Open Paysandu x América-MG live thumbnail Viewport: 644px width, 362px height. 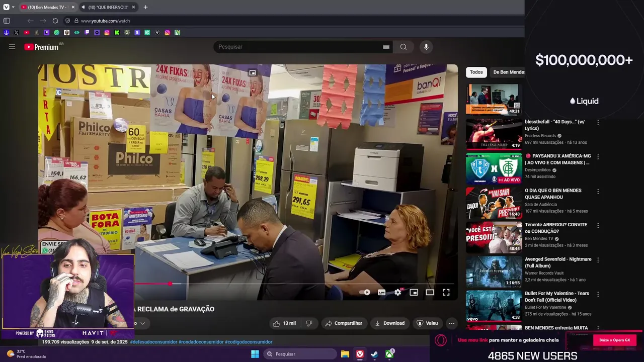click(494, 168)
